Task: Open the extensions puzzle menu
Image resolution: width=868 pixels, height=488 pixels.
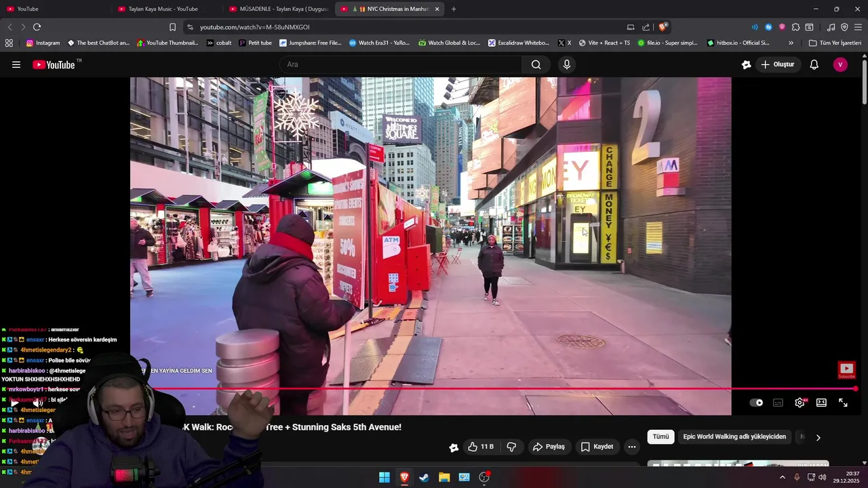Action: (795, 27)
